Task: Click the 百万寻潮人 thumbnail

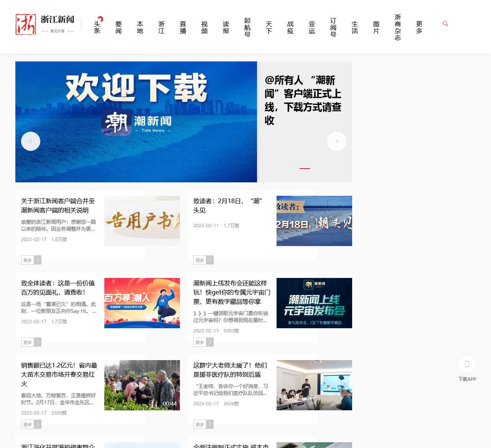Action: click(142, 303)
